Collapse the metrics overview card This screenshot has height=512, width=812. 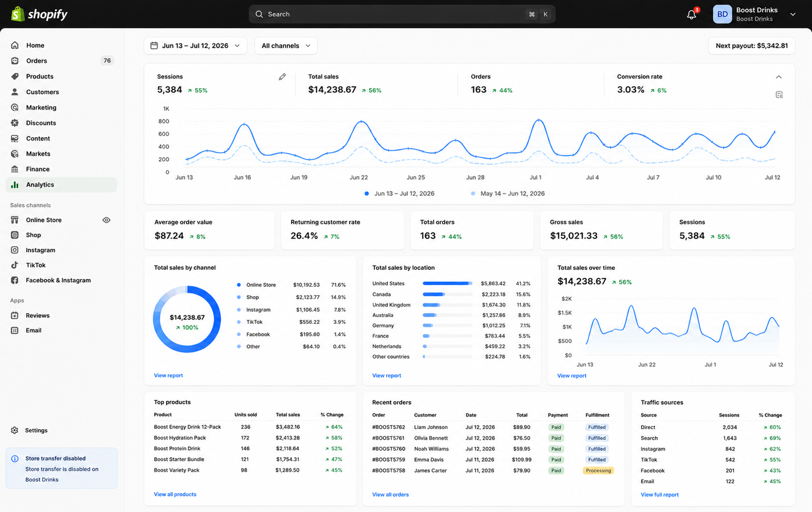tap(779, 77)
